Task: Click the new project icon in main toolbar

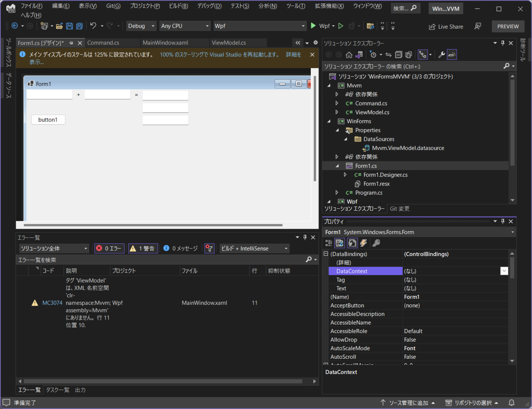Action: 44,26
